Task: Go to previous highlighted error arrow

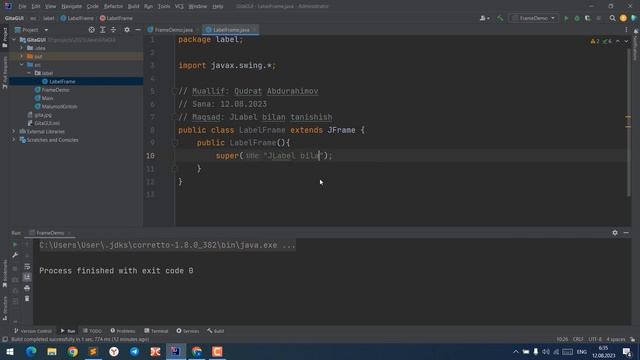Action: click(x=618, y=41)
